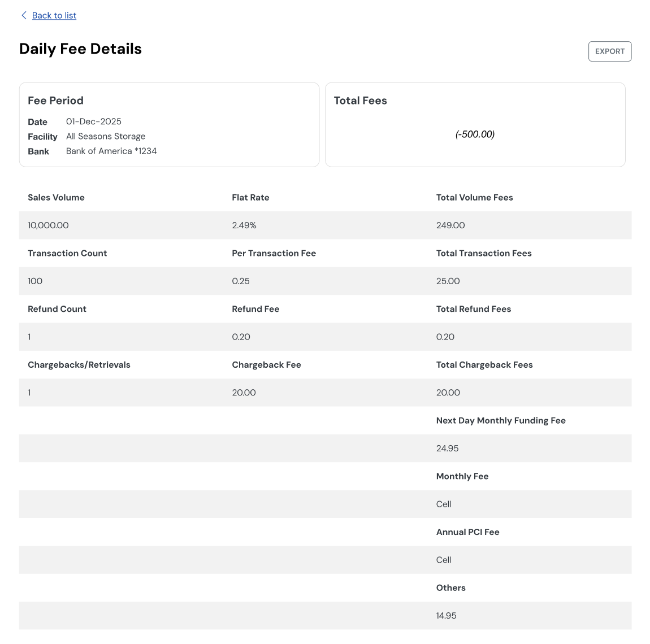Follow the Back to list link
The image size is (650, 644).
tap(54, 15)
